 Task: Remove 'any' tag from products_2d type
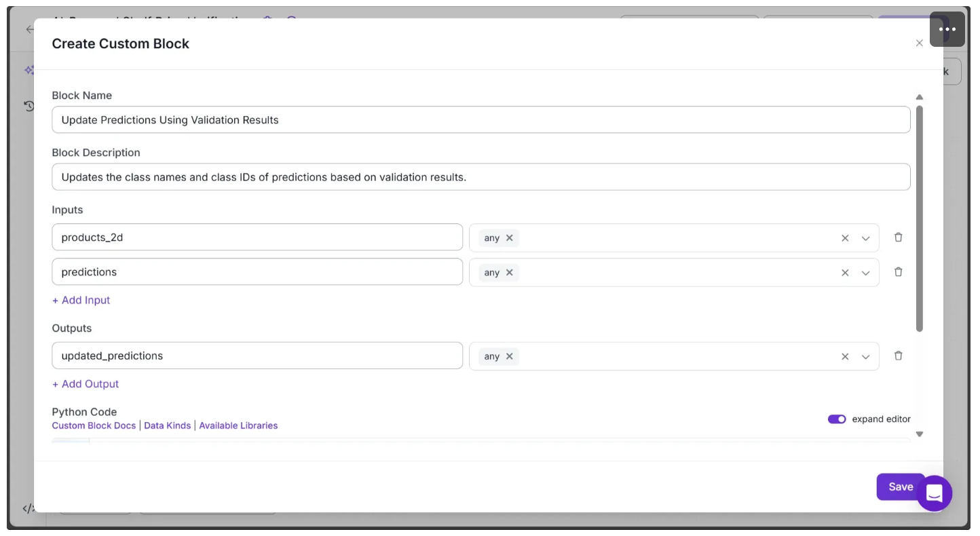[510, 238]
